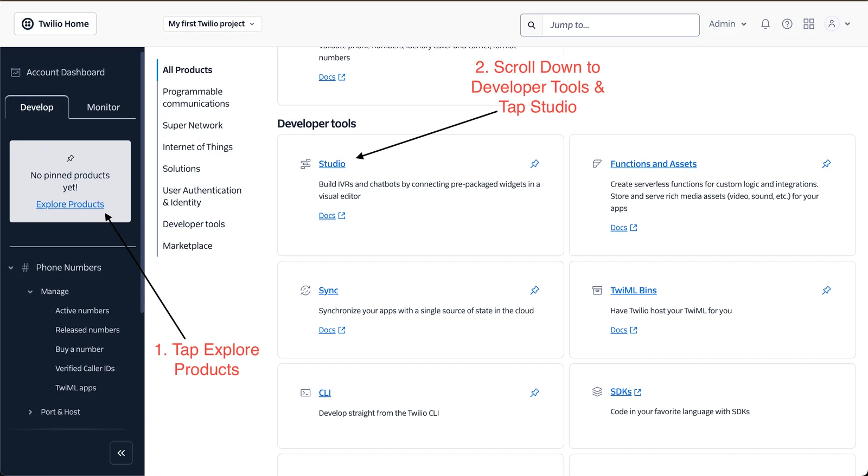Select All Products category
868x476 pixels.
point(187,70)
